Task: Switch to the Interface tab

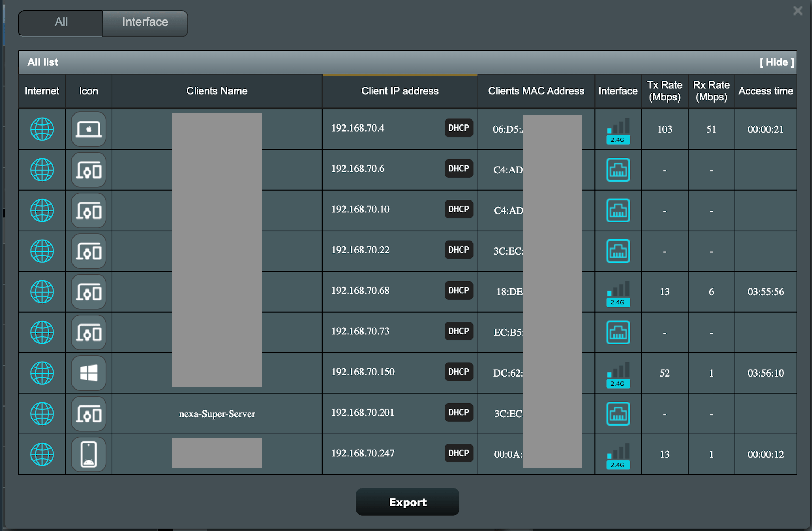Action: pyautogui.click(x=145, y=23)
